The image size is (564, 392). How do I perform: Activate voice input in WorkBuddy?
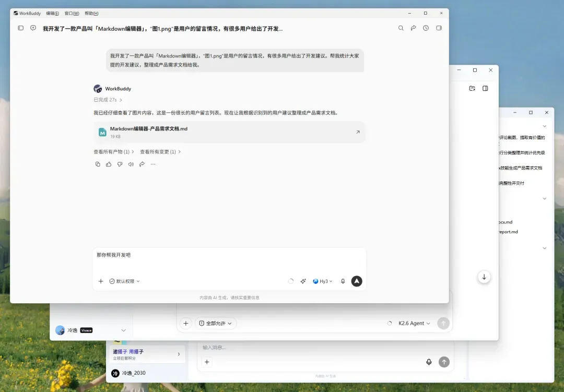[x=343, y=281]
